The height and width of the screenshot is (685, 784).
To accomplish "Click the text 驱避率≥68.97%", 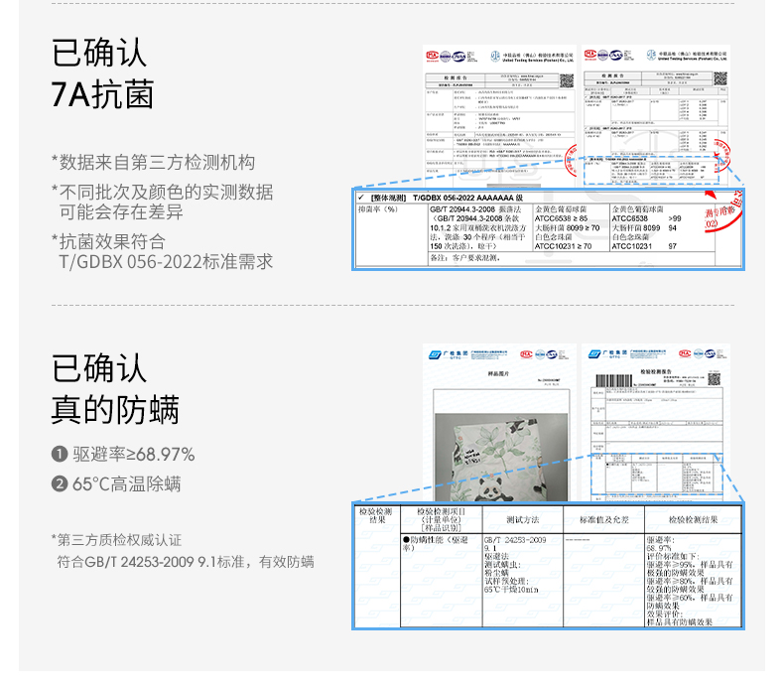I will pos(134,455).
